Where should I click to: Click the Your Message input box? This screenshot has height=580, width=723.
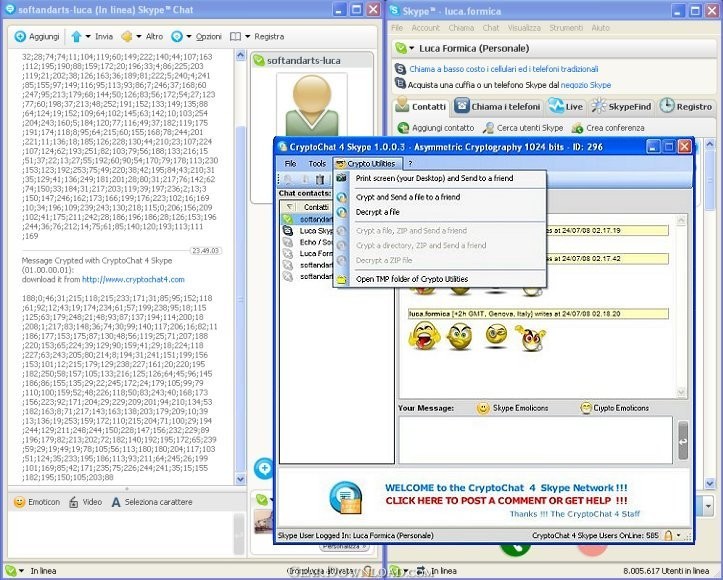point(535,440)
